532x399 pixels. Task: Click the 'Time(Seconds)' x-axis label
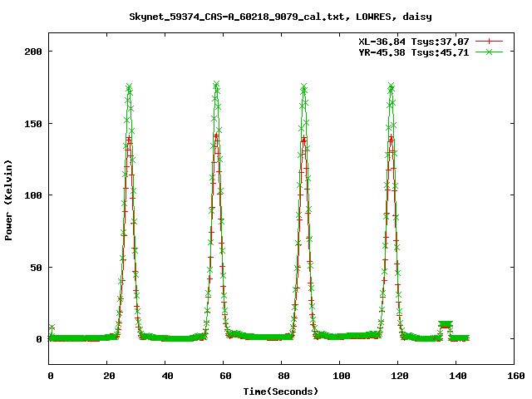click(281, 392)
